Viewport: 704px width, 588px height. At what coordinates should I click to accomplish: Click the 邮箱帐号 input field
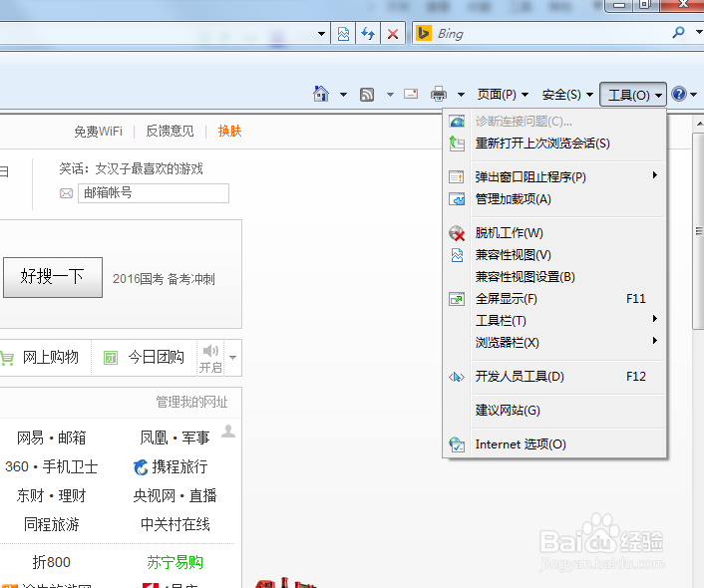(154, 193)
